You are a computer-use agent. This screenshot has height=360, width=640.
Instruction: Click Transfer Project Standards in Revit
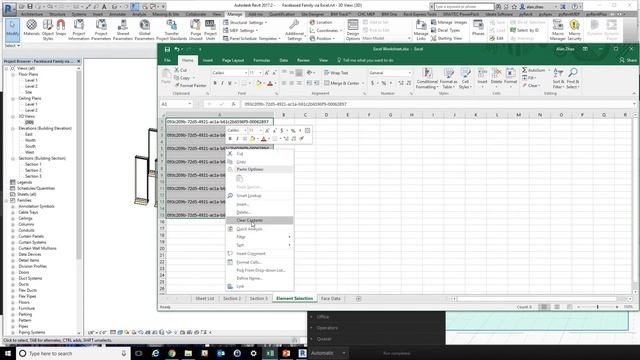click(x=171, y=29)
